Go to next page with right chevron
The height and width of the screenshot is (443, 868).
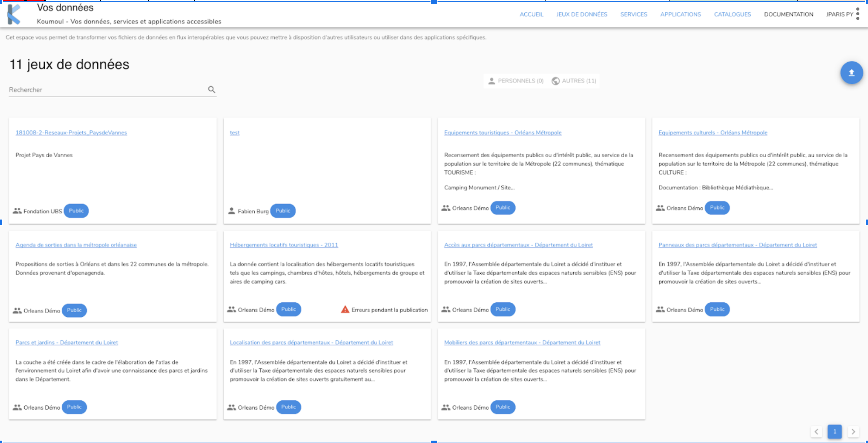[853, 432]
